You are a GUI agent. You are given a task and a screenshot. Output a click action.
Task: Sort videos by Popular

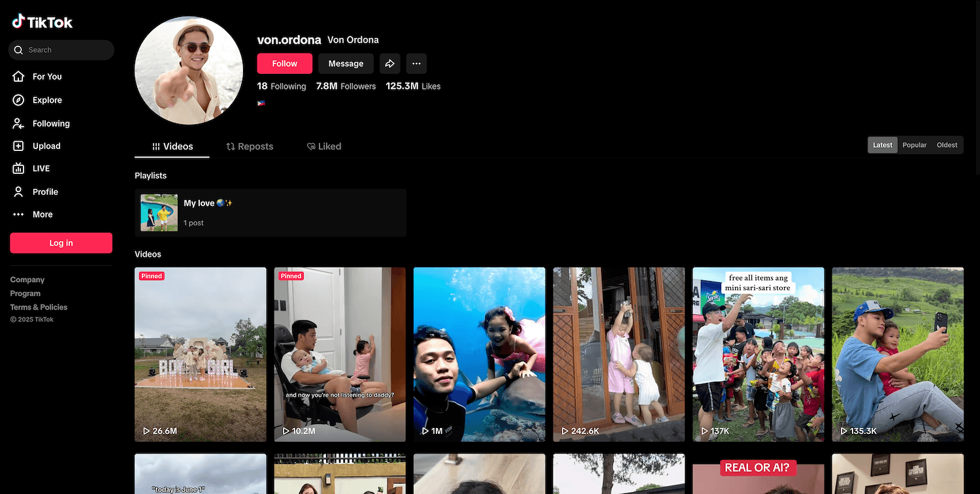coord(914,145)
